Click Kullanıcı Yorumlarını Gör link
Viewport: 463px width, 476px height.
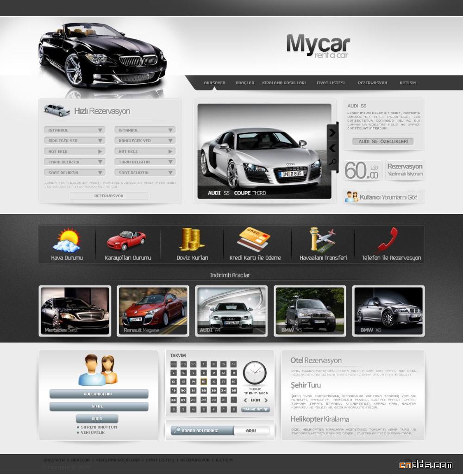(388, 197)
